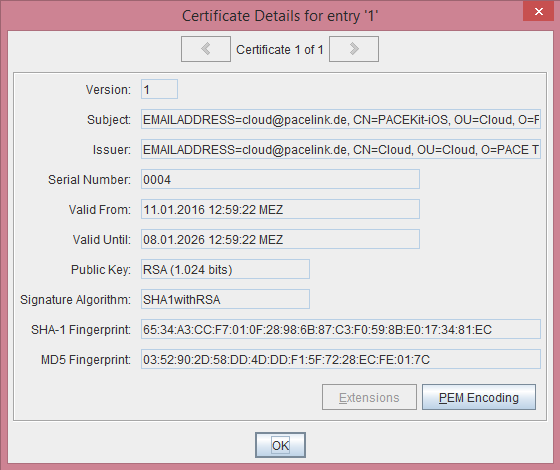Click the Valid Until date field
The image size is (560, 470).
point(280,239)
